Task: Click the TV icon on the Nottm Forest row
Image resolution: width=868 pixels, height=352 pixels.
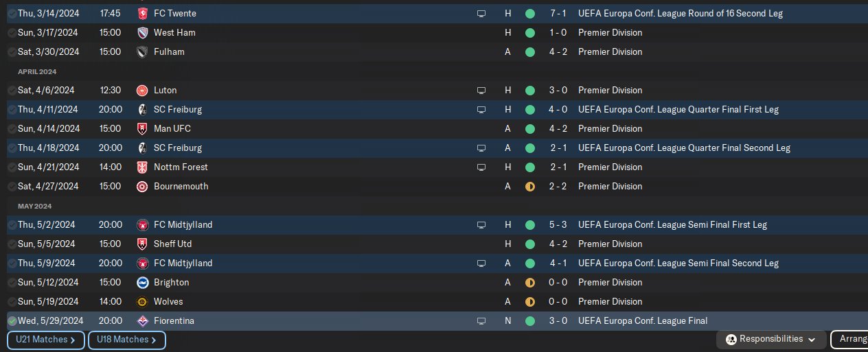Action: tap(481, 167)
